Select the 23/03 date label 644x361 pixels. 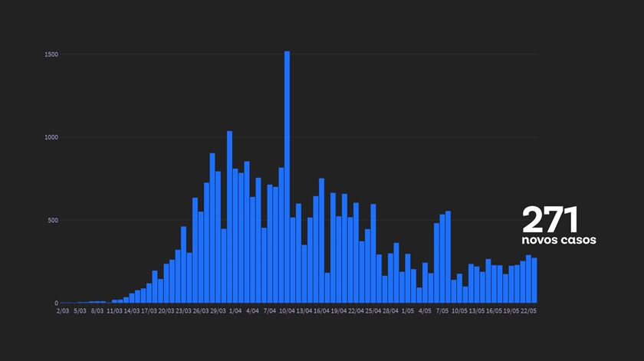tap(183, 311)
